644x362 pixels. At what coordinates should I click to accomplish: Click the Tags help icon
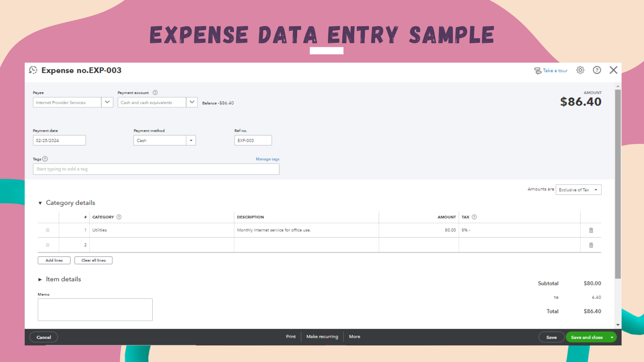pyautogui.click(x=45, y=159)
